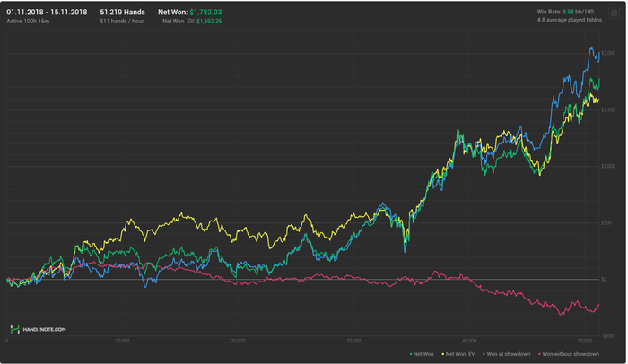628x364 pixels.
Task: Toggle the Net Won EV series label
Action: (458, 354)
